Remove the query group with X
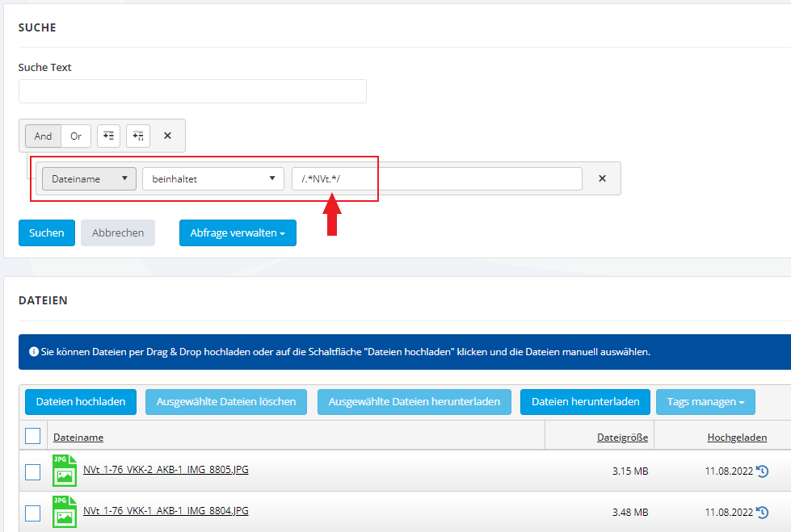The height and width of the screenshot is (532, 791). coord(167,136)
